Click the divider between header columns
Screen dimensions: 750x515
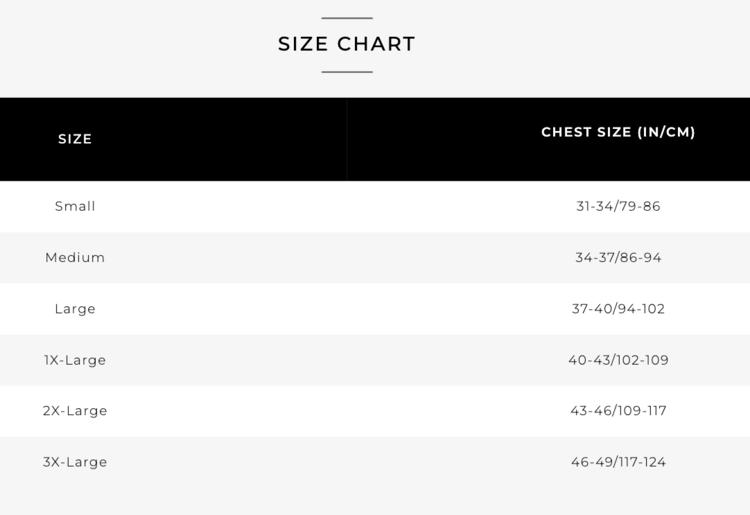pyautogui.click(x=347, y=139)
